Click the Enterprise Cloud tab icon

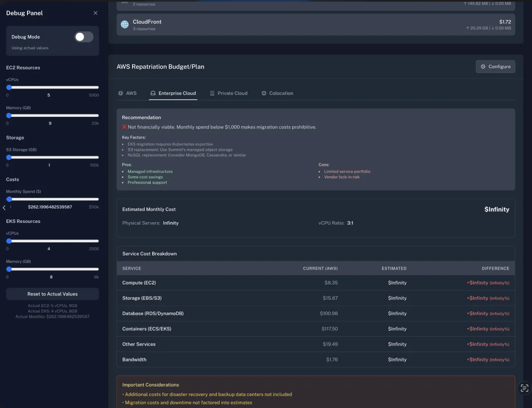coord(153,93)
